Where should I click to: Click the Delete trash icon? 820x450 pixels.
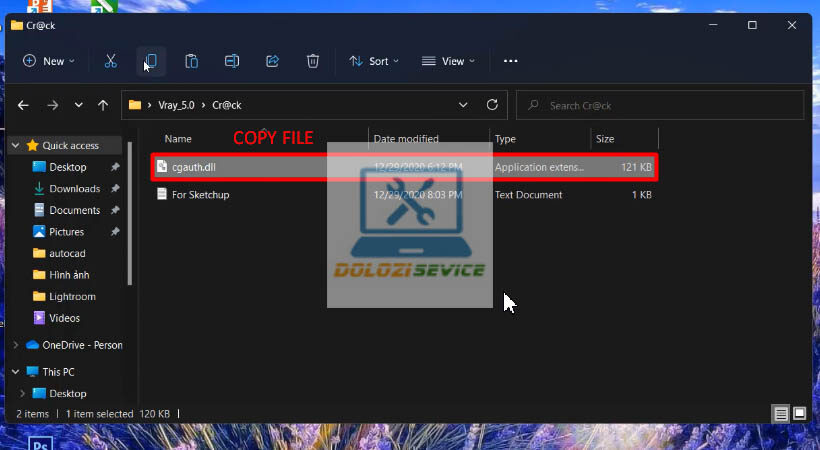(313, 61)
